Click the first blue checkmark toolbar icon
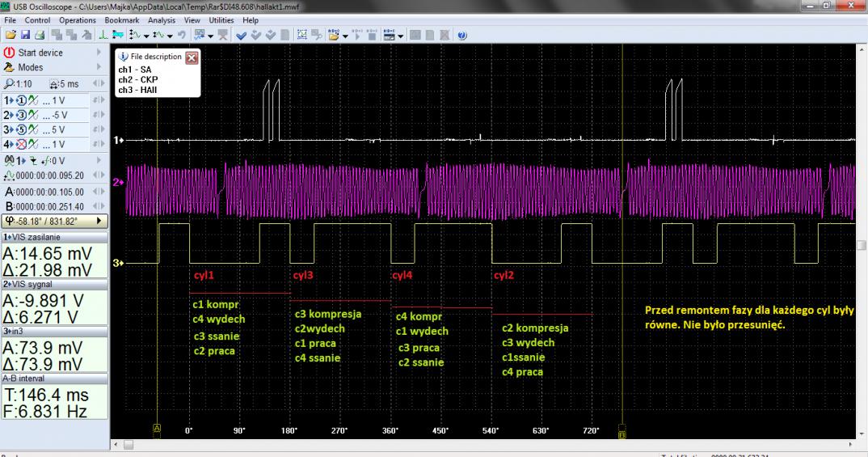This screenshot has height=457, width=868. (242, 36)
